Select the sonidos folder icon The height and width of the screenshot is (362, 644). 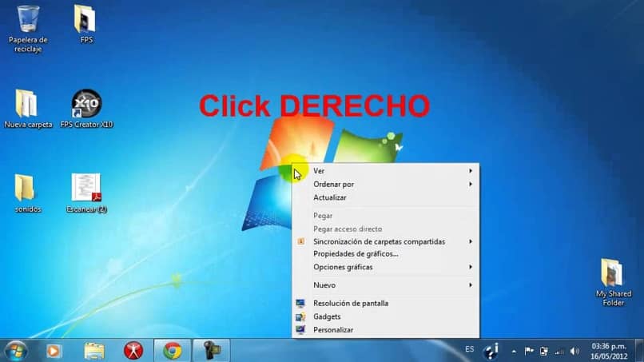pyautogui.click(x=27, y=193)
